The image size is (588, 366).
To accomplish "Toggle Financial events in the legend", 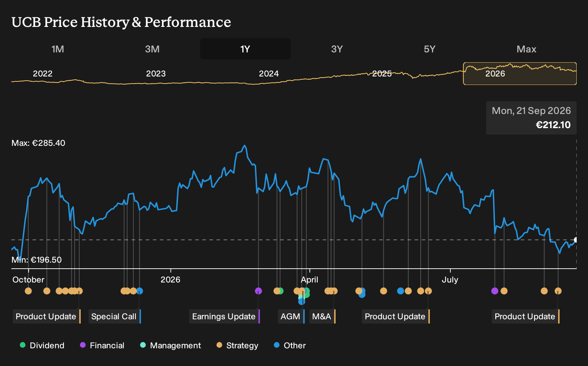I will tap(102, 345).
